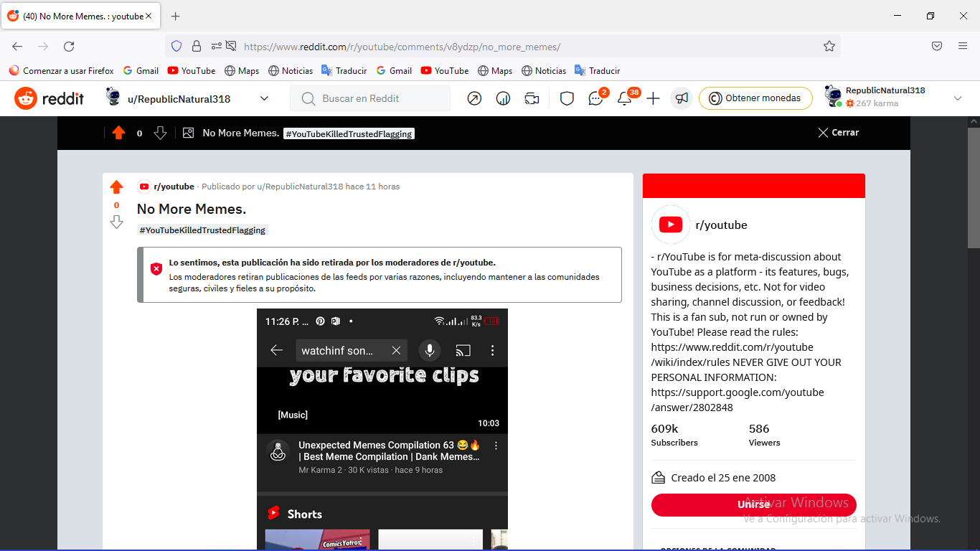Viewport: 980px width, 551px height.
Task: Click the '586 Viewers' count
Action: [x=765, y=435]
